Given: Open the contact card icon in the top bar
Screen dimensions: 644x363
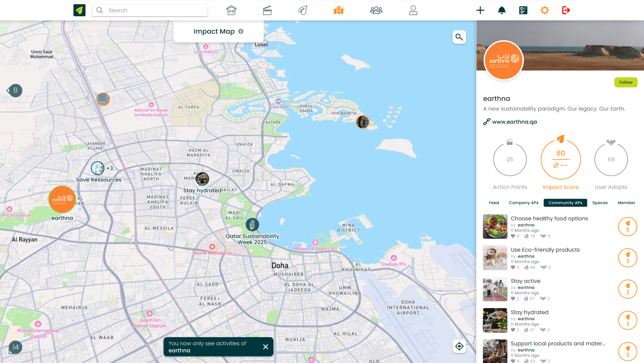Looking at the screenshot, I should [x=523, y=10].
